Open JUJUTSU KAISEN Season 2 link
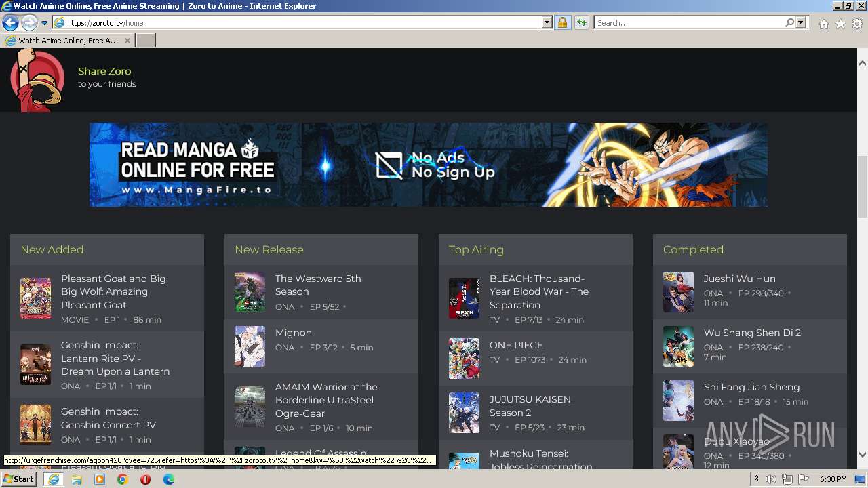The height and width of the screenshot is (488, 868). click(530, 406)
